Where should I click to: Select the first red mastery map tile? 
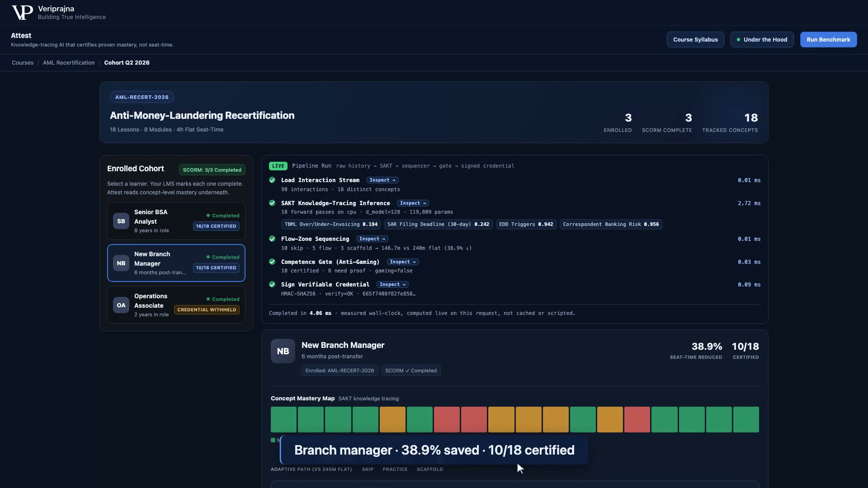447,419
